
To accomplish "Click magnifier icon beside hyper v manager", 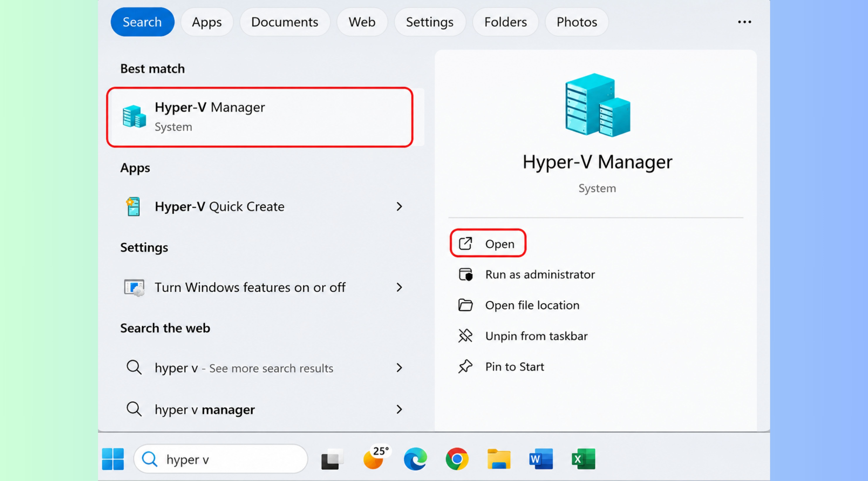I will point(134,409).
